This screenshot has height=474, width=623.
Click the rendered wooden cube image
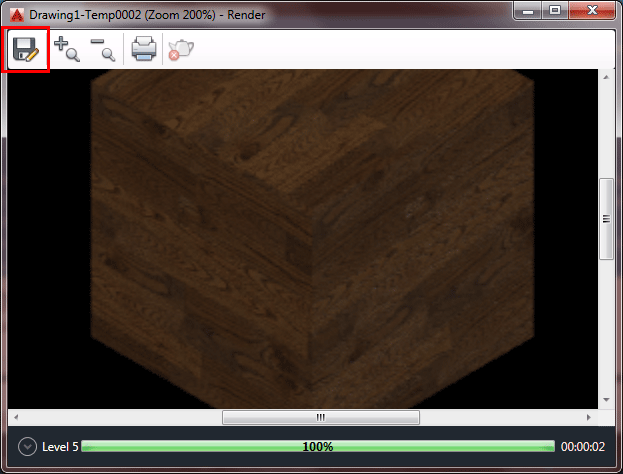pos(312,239)
